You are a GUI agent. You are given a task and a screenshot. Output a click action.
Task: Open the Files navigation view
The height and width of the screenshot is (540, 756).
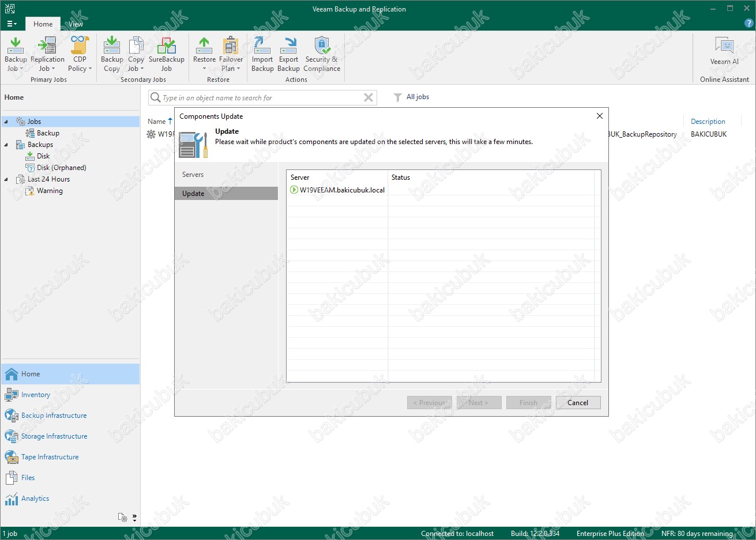[x=70, y=478]
